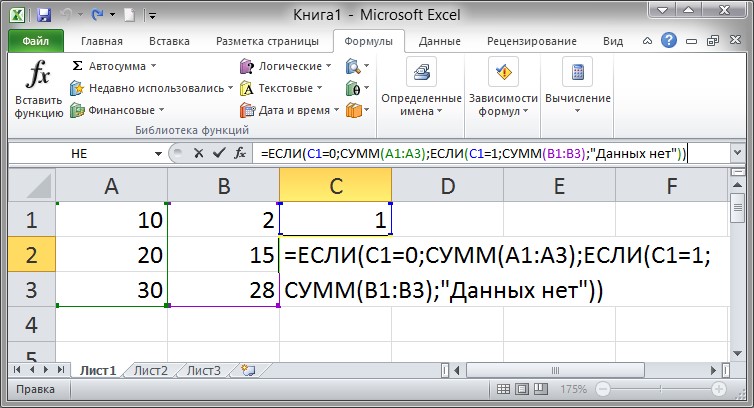
Task: Open the Логические functions dropdown
Action: (330, 66)
